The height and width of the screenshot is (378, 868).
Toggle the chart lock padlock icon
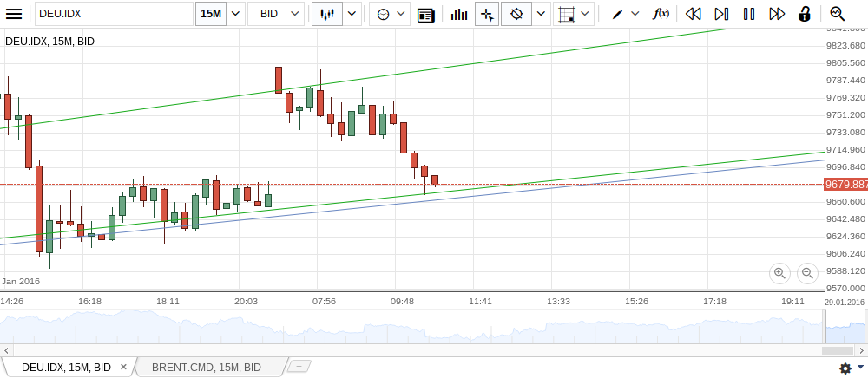(805, 14)
